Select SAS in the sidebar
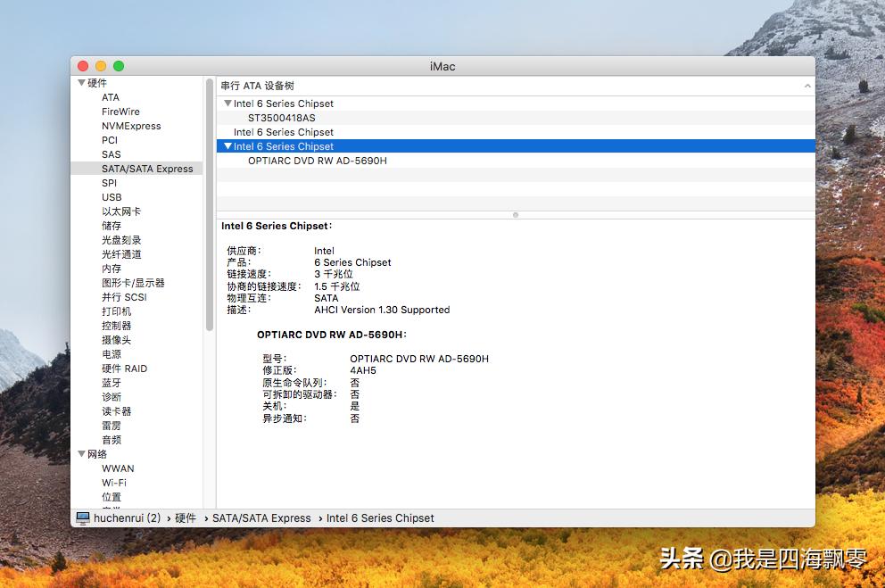 (112, 154)
